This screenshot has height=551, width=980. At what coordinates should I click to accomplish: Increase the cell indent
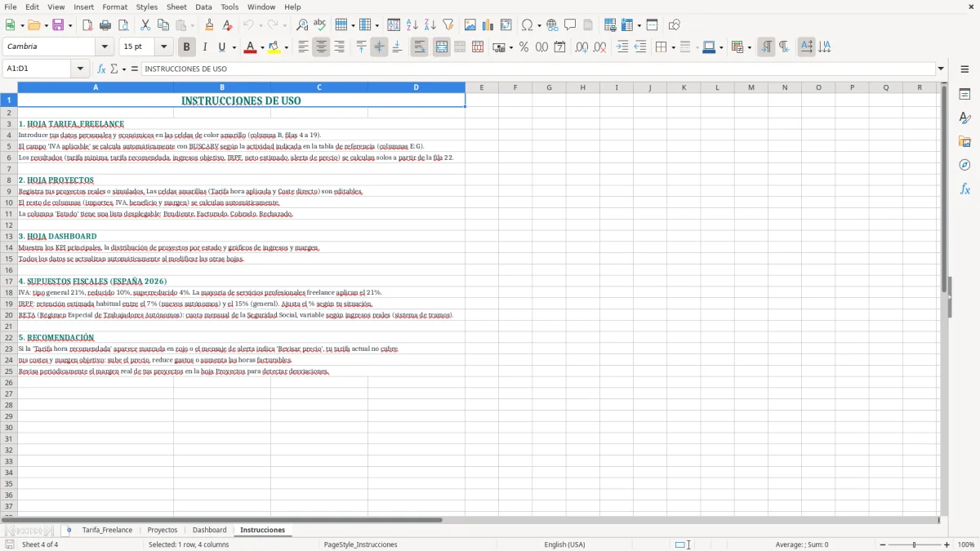(622, 47)
